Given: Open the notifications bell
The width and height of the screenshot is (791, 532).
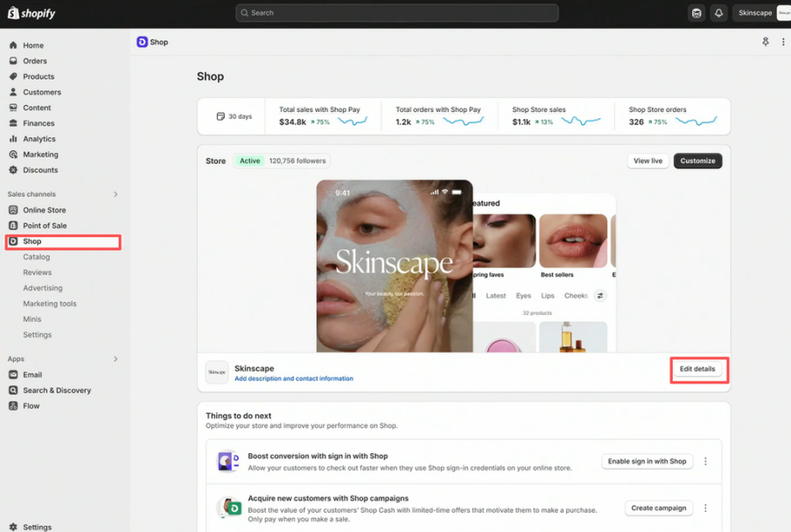Looking at the screenshot, I should pos(717,12).
